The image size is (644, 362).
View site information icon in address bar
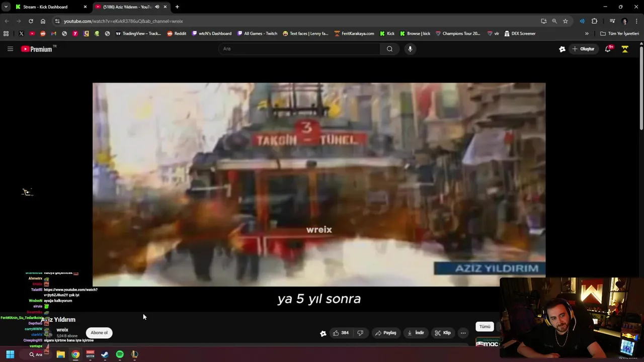(x=57, y=21)
